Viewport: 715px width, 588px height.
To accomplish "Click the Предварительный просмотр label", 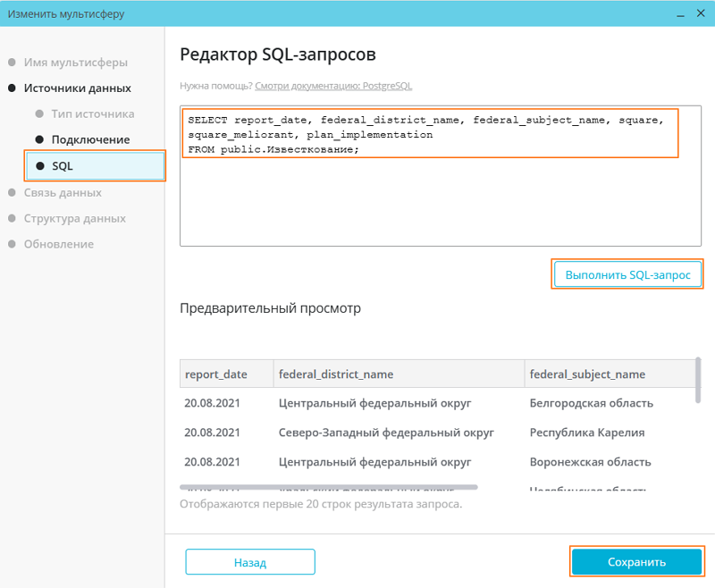I will point(270,308).
